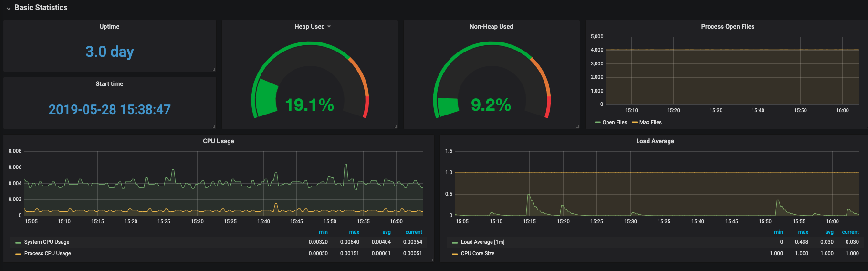
Task: Click the Start time panel resize handle
Action: pos(214,126)
